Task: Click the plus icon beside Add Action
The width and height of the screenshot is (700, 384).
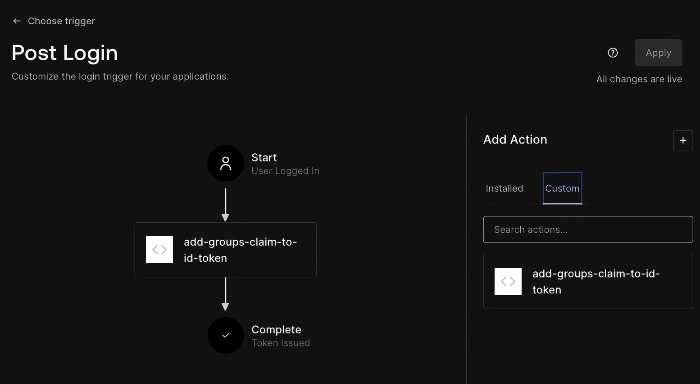Action: pos(683,140)
